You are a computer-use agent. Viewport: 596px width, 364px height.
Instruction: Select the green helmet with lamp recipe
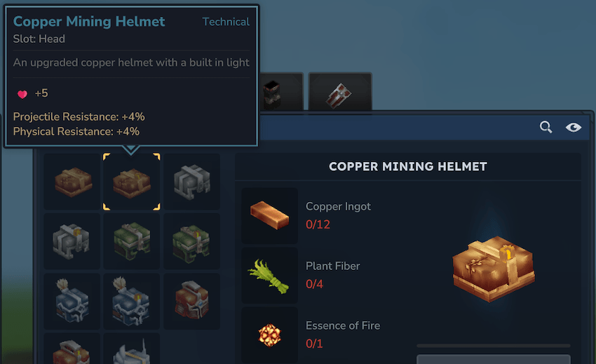click(191, 241)
